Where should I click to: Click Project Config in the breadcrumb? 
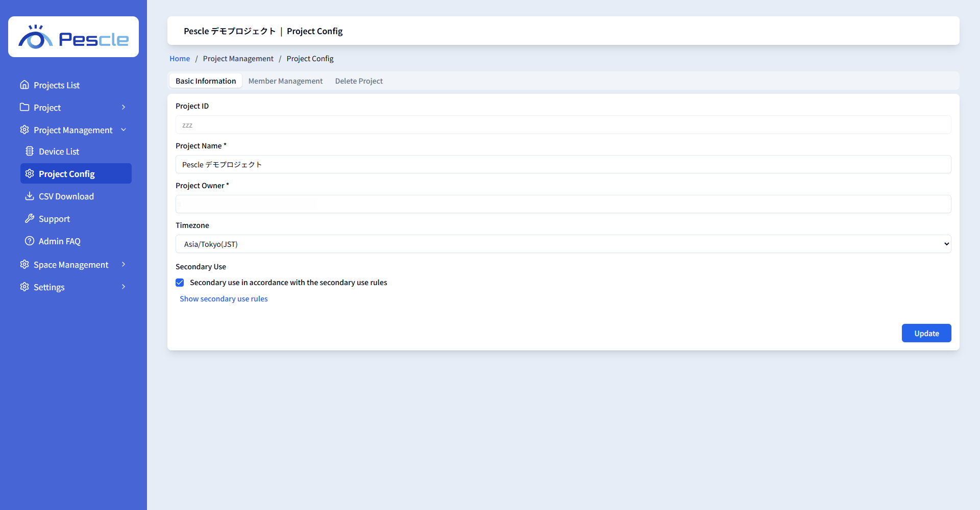pos(310,59)
